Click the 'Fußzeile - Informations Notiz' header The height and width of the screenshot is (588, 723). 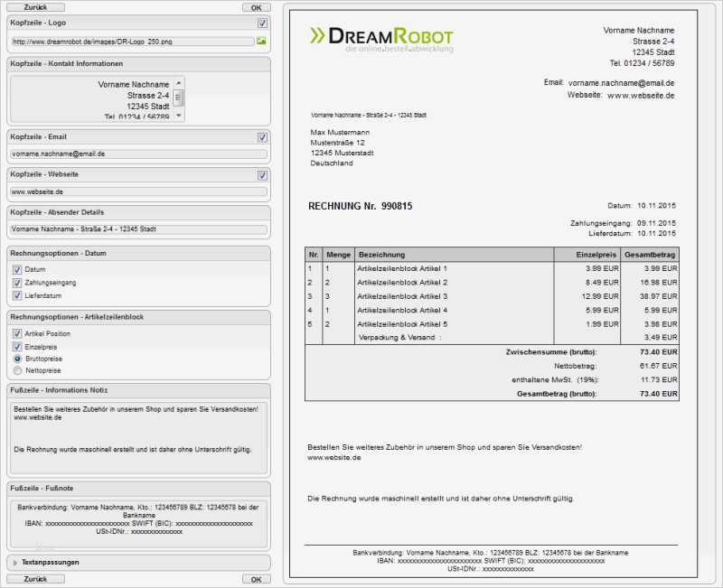tap(138, 390)
